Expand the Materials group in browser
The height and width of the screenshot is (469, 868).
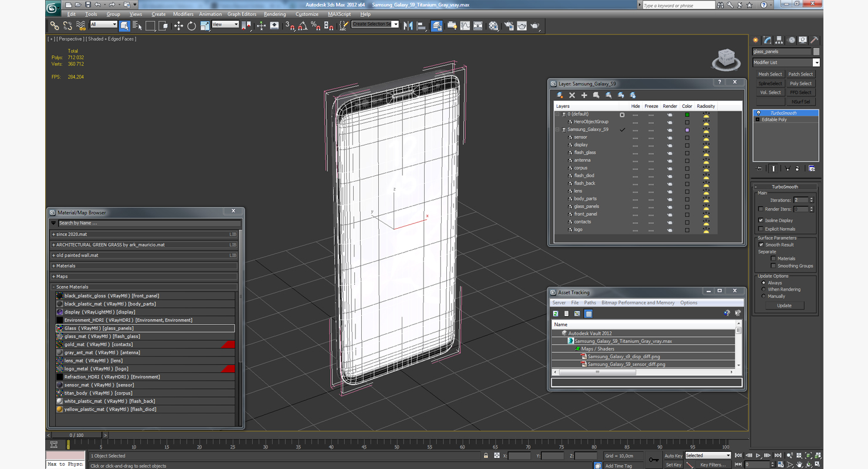53,266
